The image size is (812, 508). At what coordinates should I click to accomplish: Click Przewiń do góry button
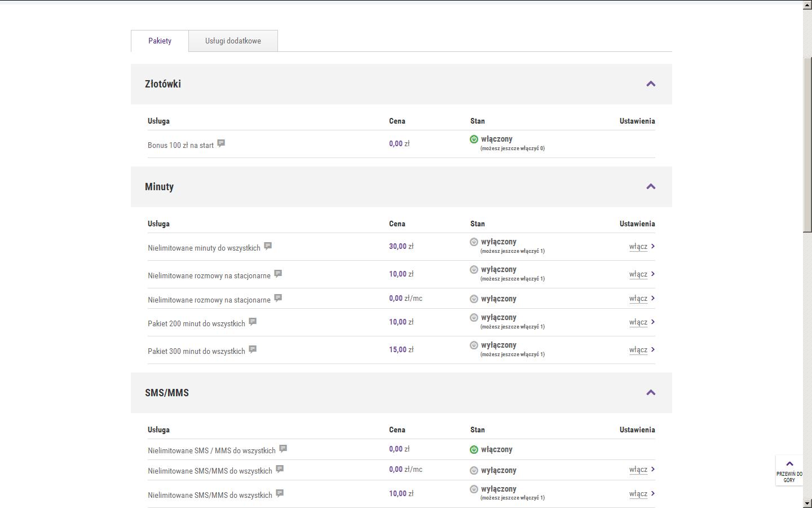click(789, 471)
